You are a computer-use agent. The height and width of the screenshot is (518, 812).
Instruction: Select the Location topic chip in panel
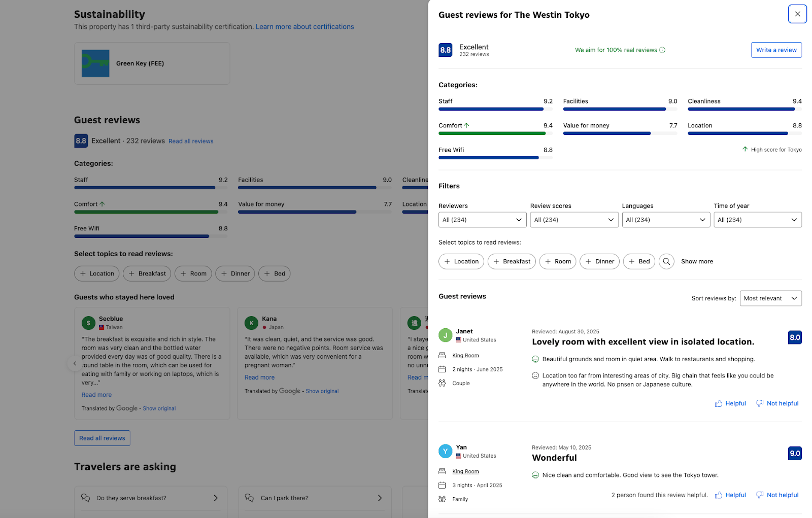tap(461, 261)
